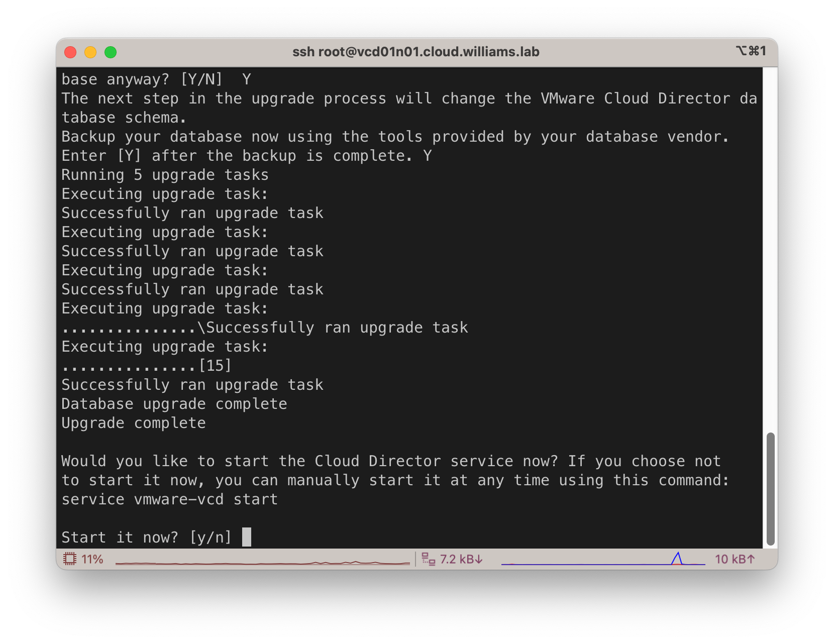Click the terminal cursor block after prompt
The image size is (834, 644).
click(x=247, y=537)
